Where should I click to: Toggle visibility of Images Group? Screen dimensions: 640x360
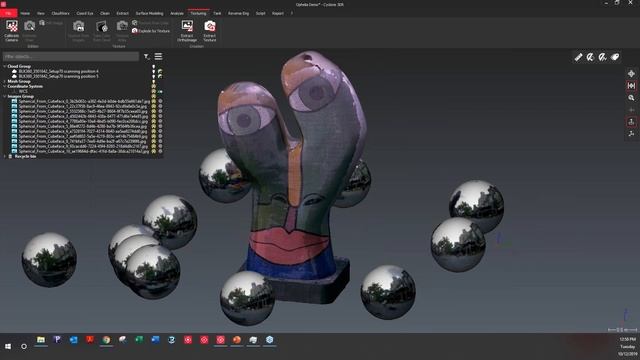(x=154, y=96)
